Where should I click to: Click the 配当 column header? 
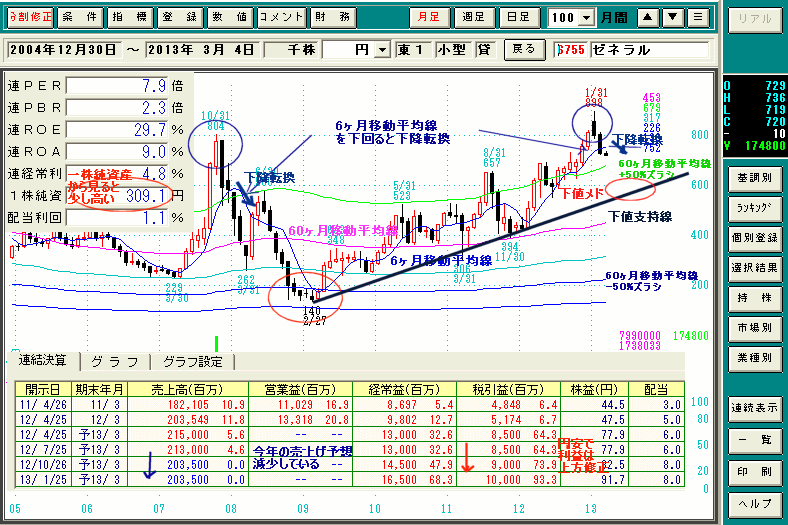[656, 389]
